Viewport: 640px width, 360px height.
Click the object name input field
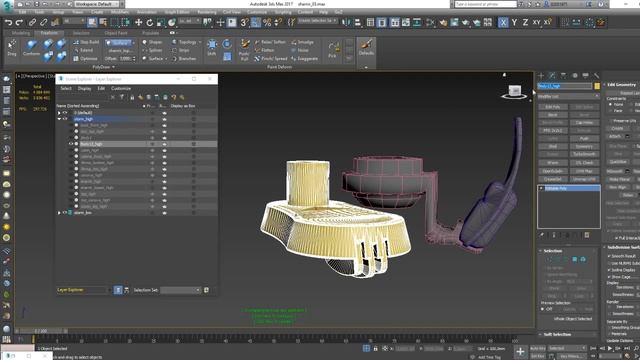tap(564, 86)
